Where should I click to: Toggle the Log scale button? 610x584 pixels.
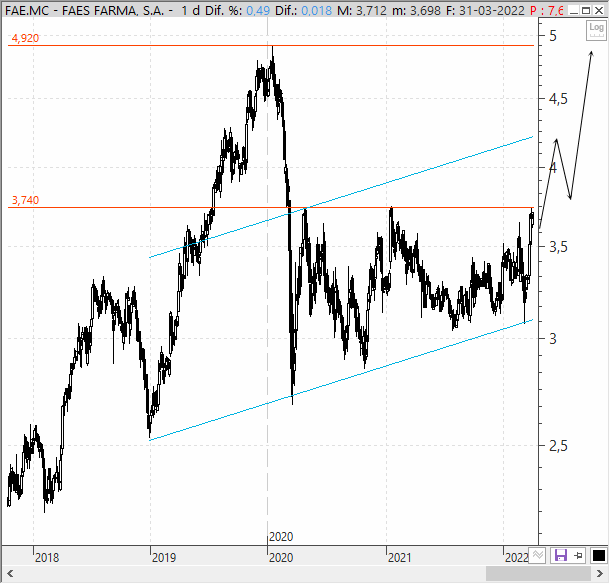(x=596, y=30)
